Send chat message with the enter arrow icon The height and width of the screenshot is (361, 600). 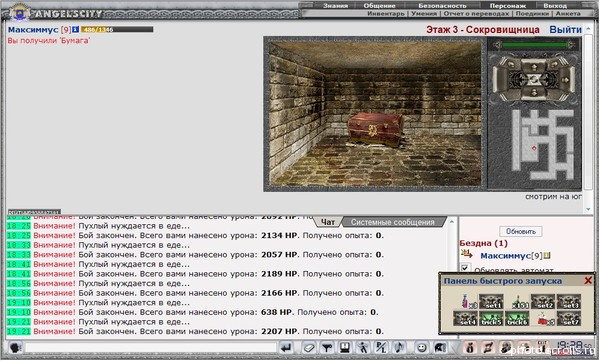click(286, 348)
